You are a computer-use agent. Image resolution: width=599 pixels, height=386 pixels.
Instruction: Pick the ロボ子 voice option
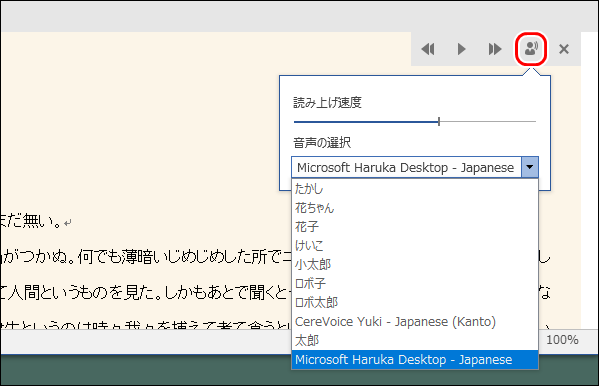[415, 284]
